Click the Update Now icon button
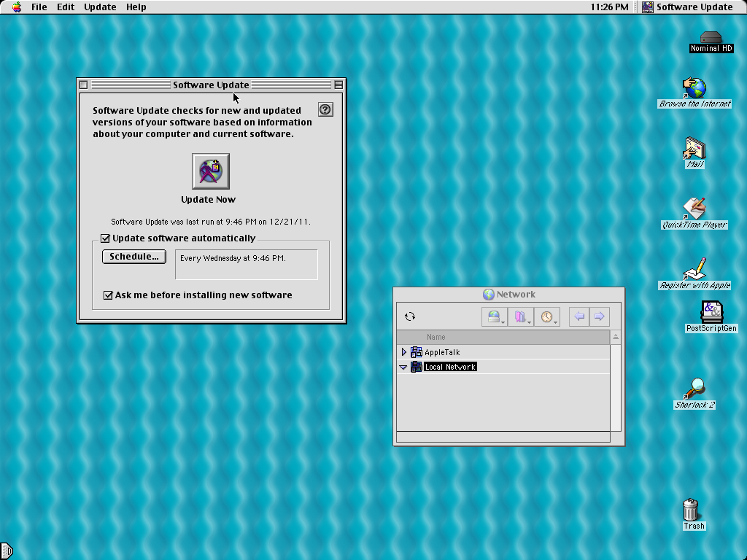Viewport: 747px width, 560px height. (211, 171)
